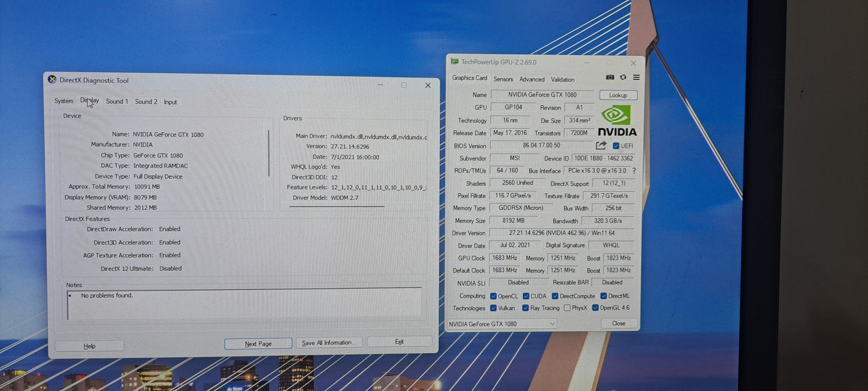Viewport: 868px width, 391px height.
Task: Click Bandwidth value "320.3 GB/s"
Action: point(608,221)
